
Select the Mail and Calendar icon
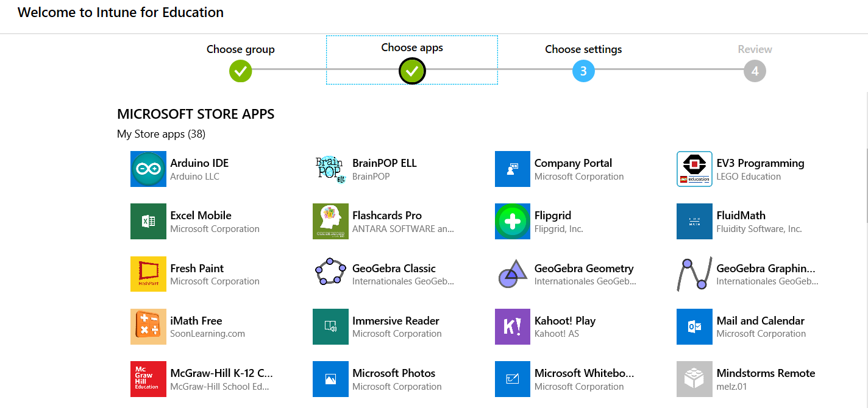pos(694,326)
